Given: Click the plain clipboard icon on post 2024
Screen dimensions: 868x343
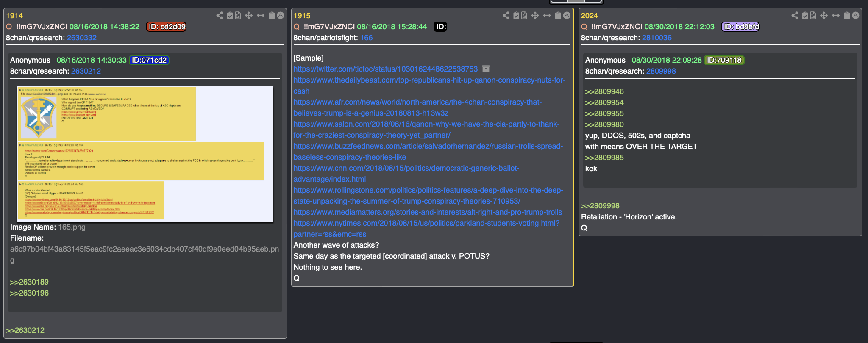Looking at the screenshot, I should point(847,16).
